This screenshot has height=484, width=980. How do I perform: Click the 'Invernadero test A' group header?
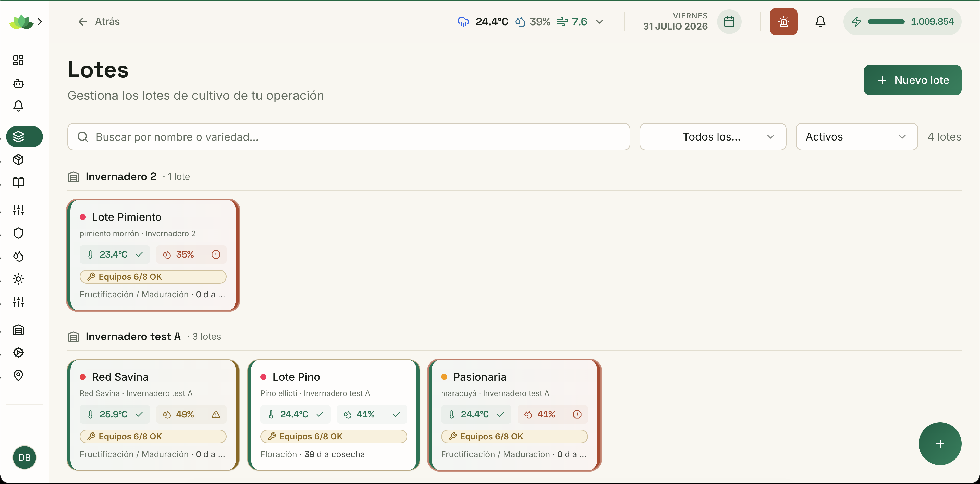133,336
